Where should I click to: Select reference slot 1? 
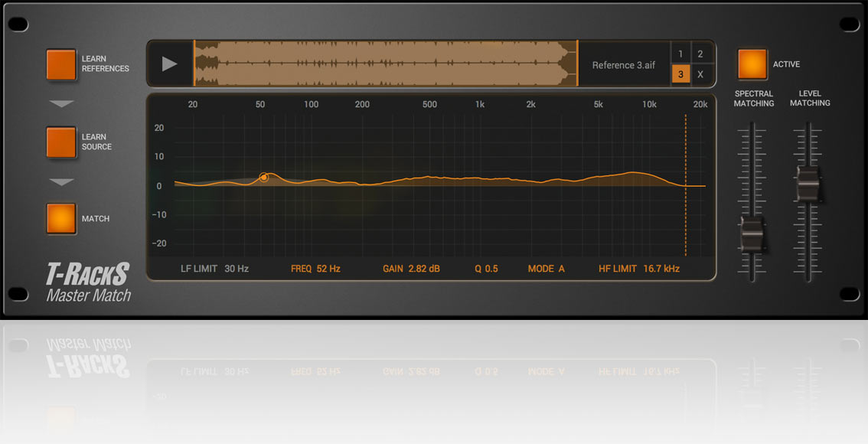pyautogui.click(x=680, y=54)
